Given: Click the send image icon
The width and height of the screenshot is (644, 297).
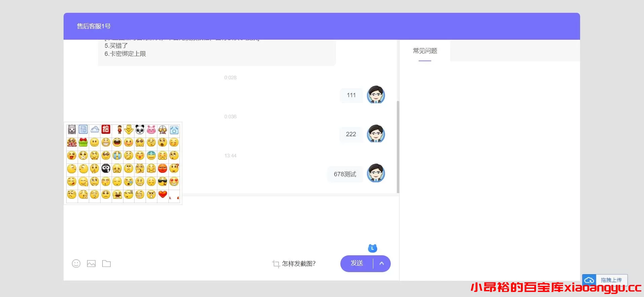Looking at the screenshot, I should pos(91,263).
